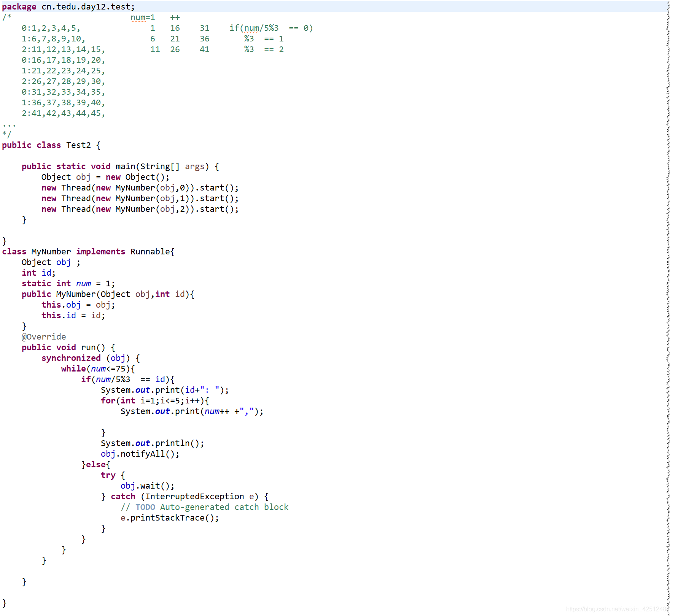673x616 pixels.
Task: Click the 'public class Test2' declaration
Action: pos(51,145)
